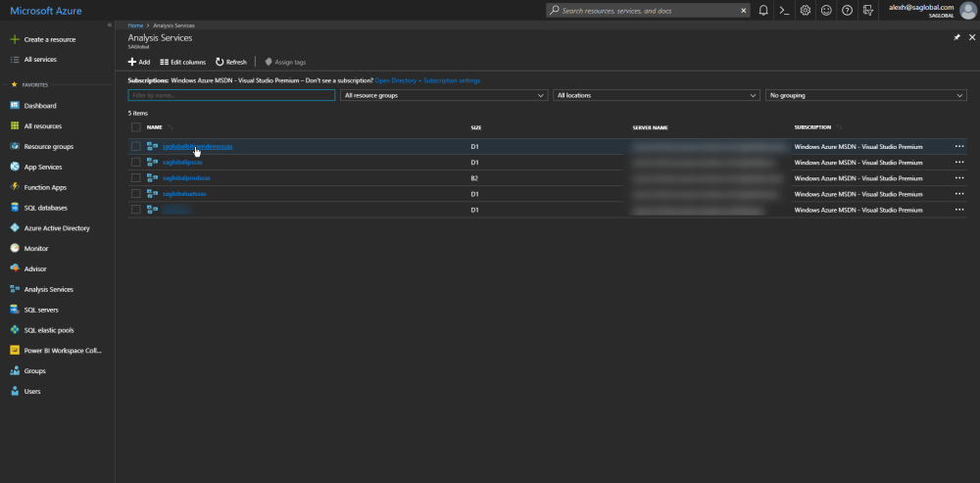This screenshot has height=483, width=980.
Task: Launch Cloud Shell from top bar
Action: 784,11
